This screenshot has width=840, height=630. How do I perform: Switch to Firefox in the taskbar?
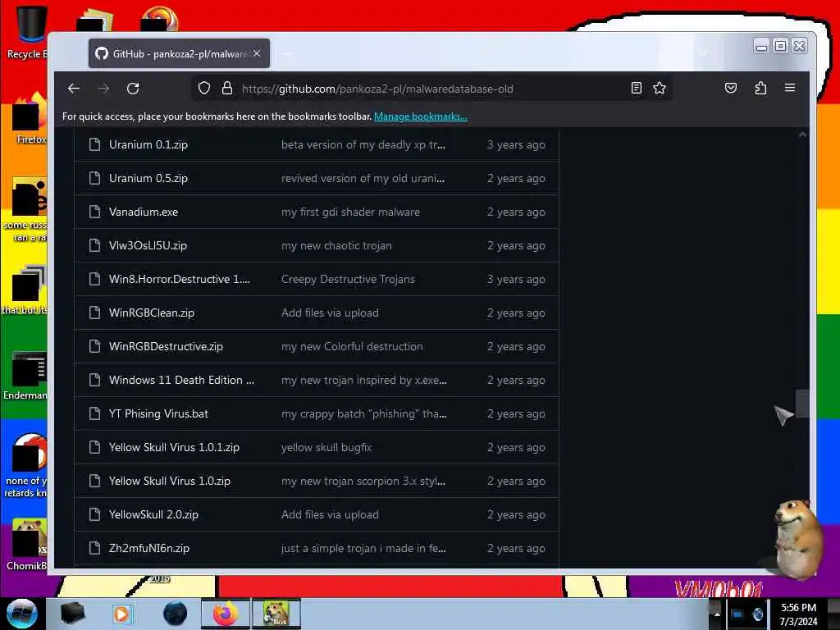point(225,614)
